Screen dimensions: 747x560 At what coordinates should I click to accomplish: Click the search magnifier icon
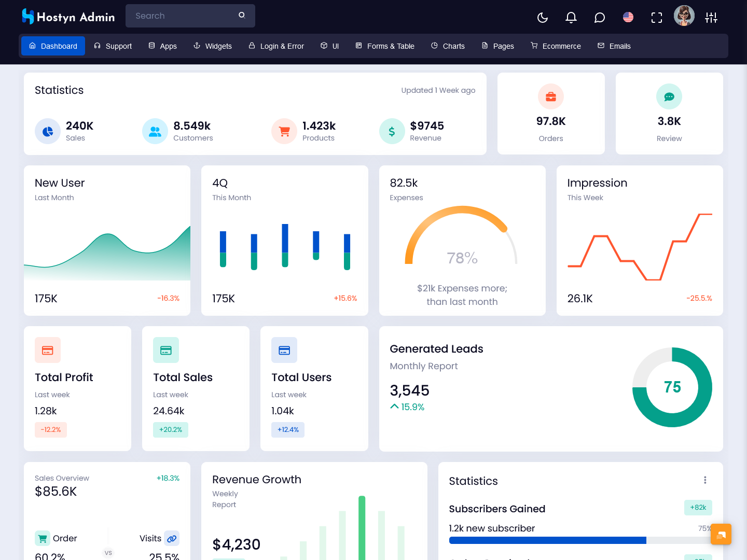[x=242, y=16]
